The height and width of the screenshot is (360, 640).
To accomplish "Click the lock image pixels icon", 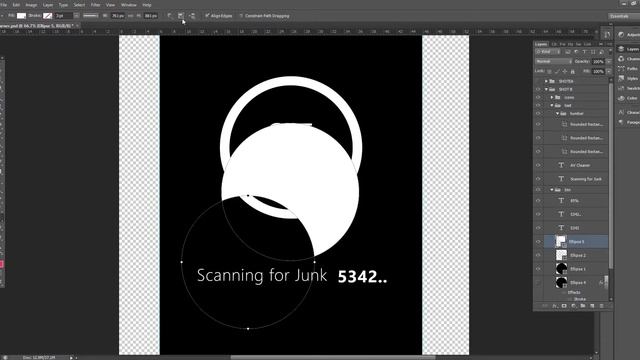I will tap(557, 71).
